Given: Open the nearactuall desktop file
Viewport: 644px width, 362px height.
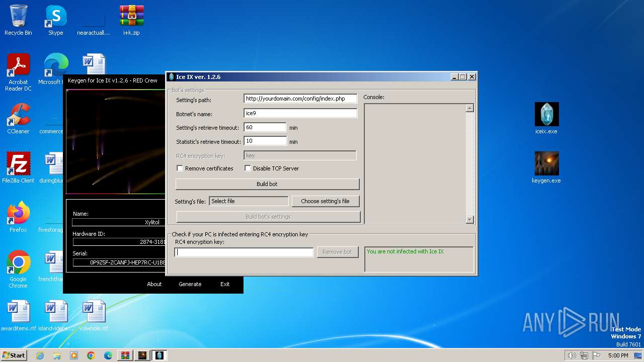Looking at the screenshot, I should 94,20.
